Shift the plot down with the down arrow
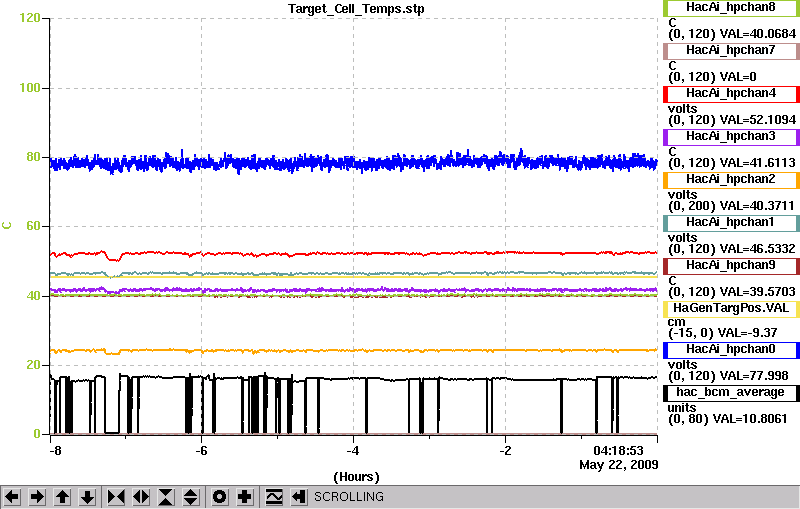The height and width of the screenshot is (509, 800). [x=88, y=497]
